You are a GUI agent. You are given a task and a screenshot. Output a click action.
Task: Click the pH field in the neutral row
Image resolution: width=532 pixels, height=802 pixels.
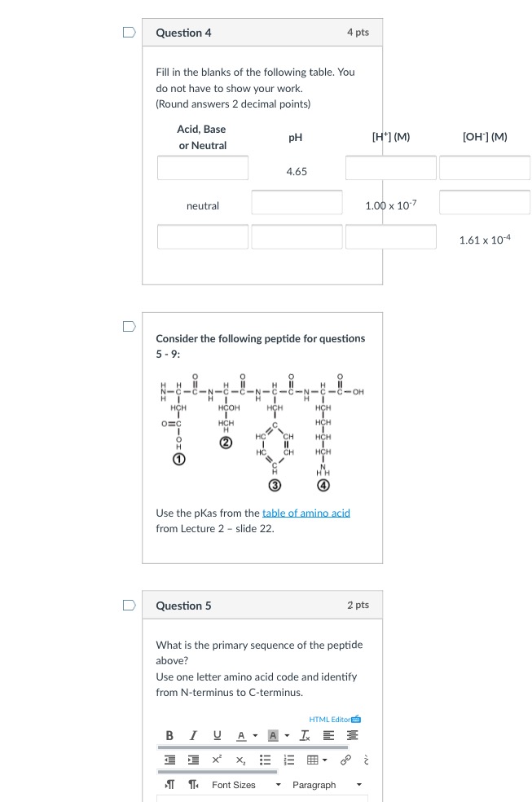297,202
